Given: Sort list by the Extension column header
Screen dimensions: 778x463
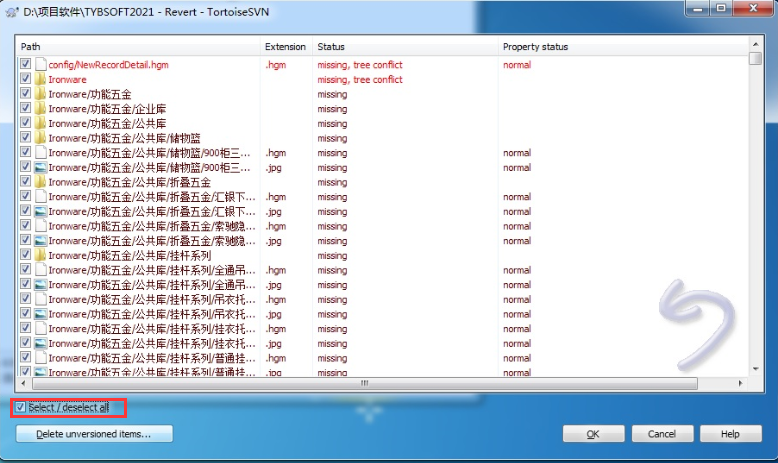Looking at the screenshot, I should coord(286,47).
